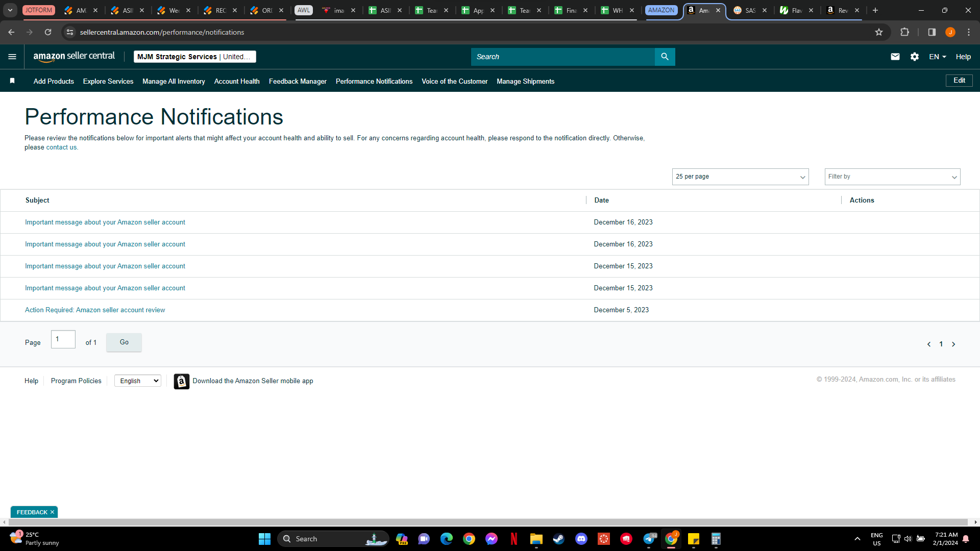
Task: Click the Edit navigation button
Action: click(x=959, y=81)
